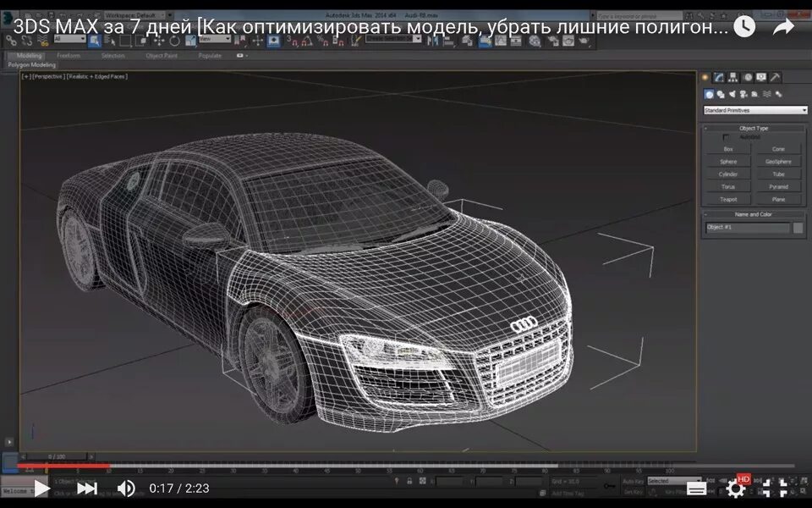Image resolution: width=812 pixels, height=508 pixels.
Task: Expand the Polygon Modeling panel
Action: pos(31,65)
